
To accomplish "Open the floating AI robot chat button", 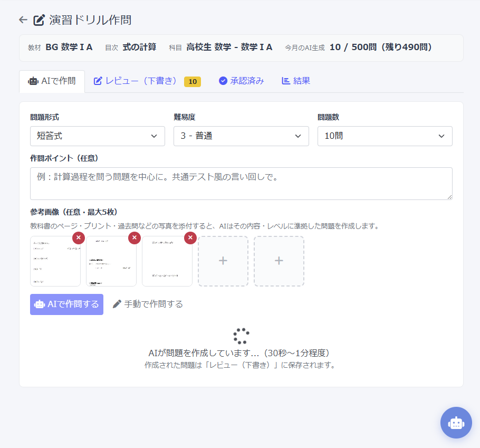I will click(x=456, y=422).
